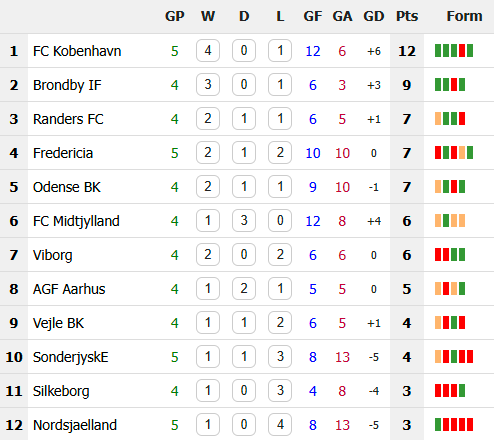The height and width of the screenshot is (440, 494).
Task: Click FC Kobenhavn wins box showing 4
Action: click(208, 51)
